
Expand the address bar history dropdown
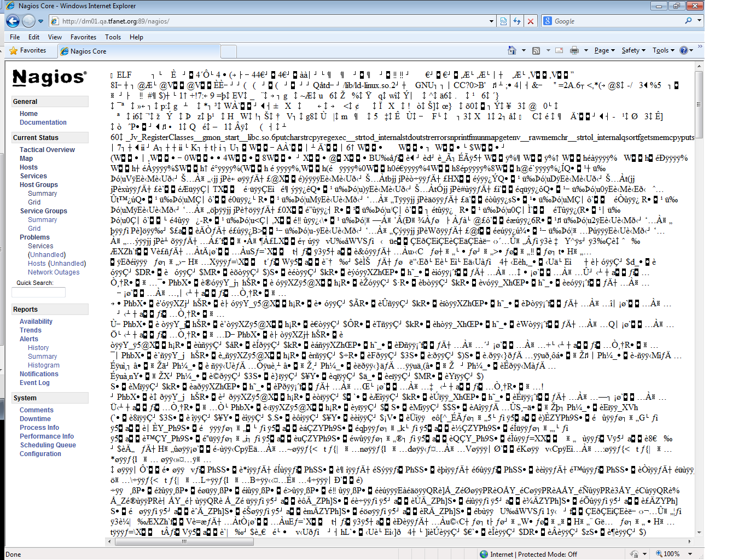491,21
